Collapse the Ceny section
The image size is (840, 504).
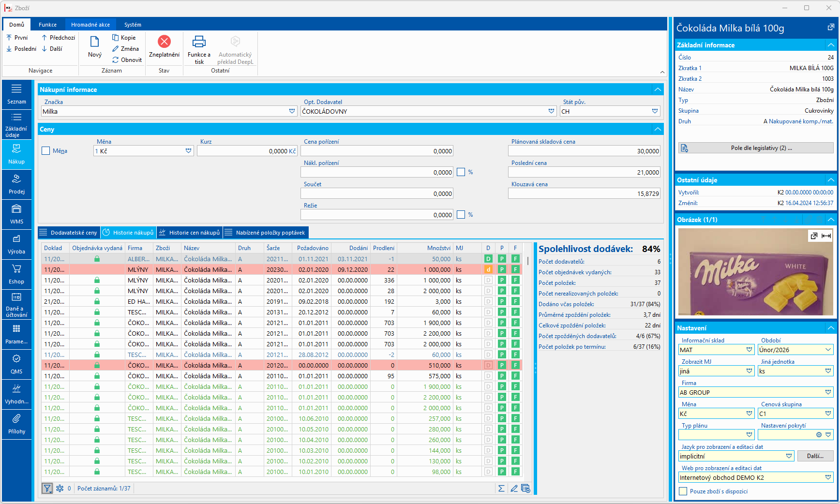point(658,129)
